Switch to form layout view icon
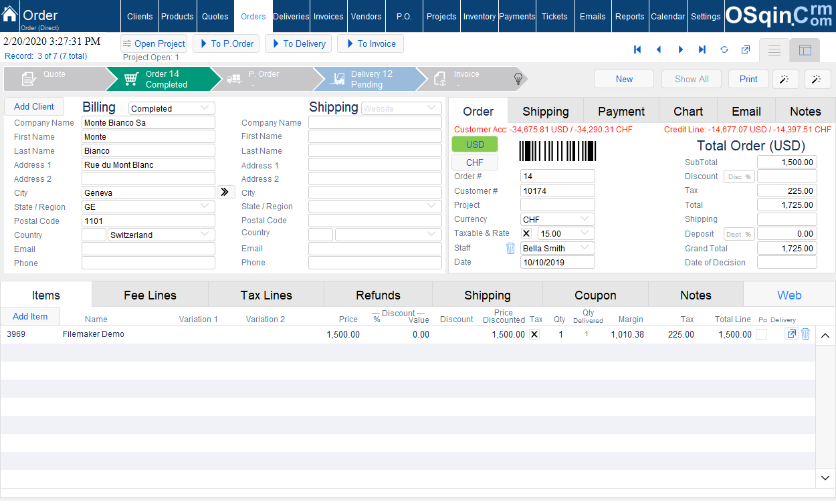This screenshot has height=504, width=836. click(805, 50)
